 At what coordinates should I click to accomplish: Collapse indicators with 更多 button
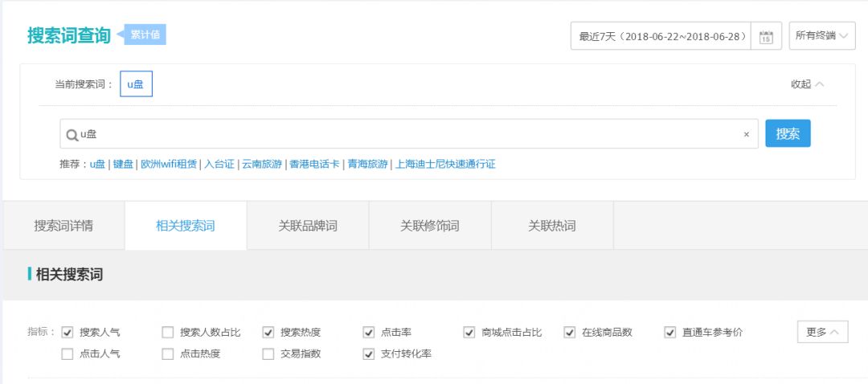point(823,332)
